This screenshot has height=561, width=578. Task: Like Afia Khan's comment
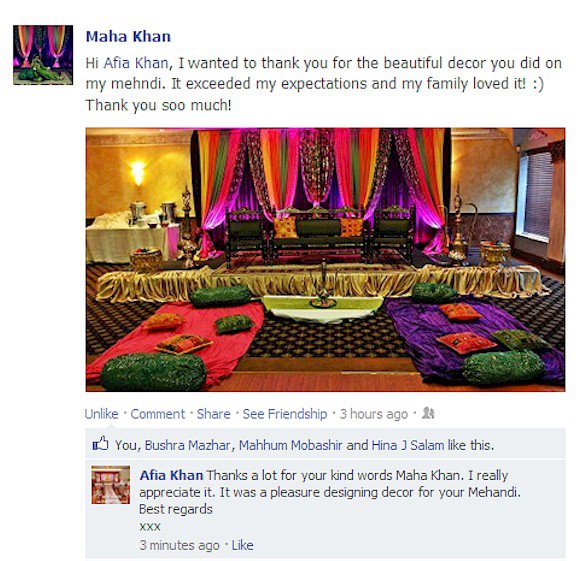click(x=242, y=545)
